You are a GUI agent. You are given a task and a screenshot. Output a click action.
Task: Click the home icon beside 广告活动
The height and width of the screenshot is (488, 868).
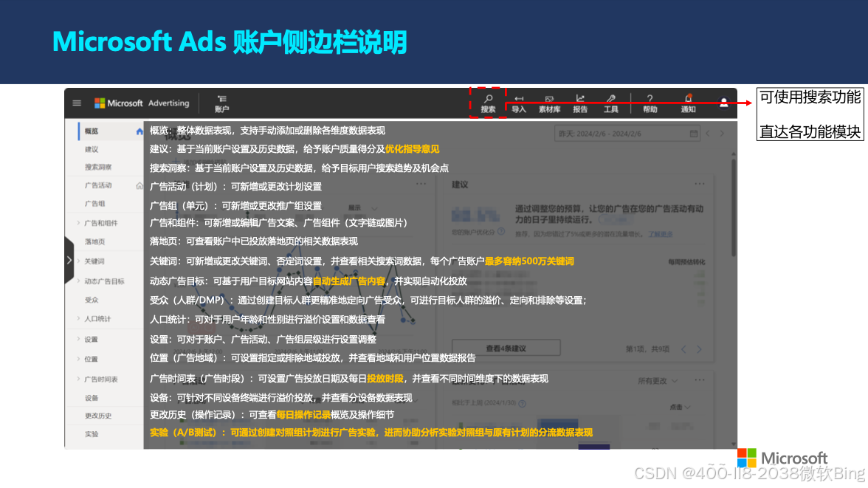pyautogui.click(x=139, y=185)
